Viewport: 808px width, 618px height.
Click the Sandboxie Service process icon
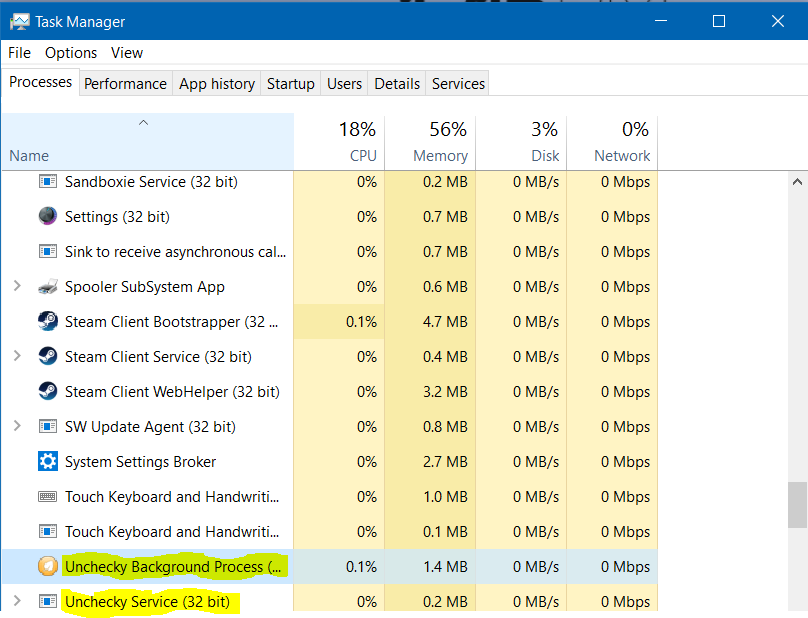tap(48, 182)
